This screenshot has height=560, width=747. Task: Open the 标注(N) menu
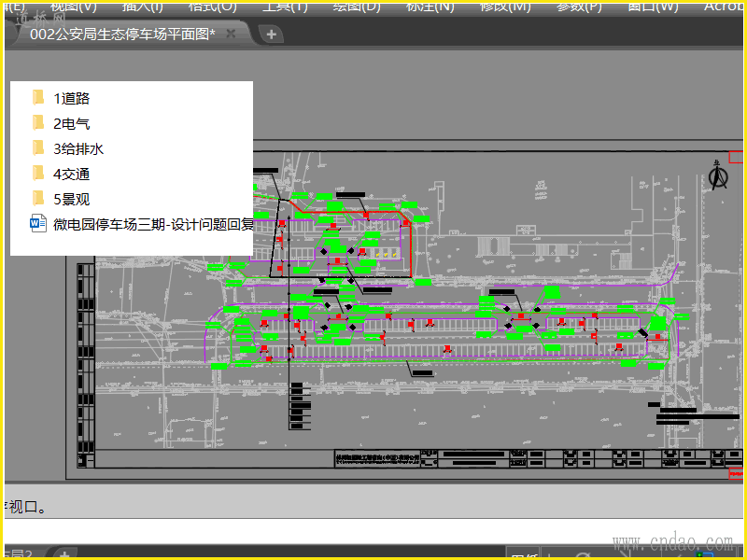(x=430, y=7)
